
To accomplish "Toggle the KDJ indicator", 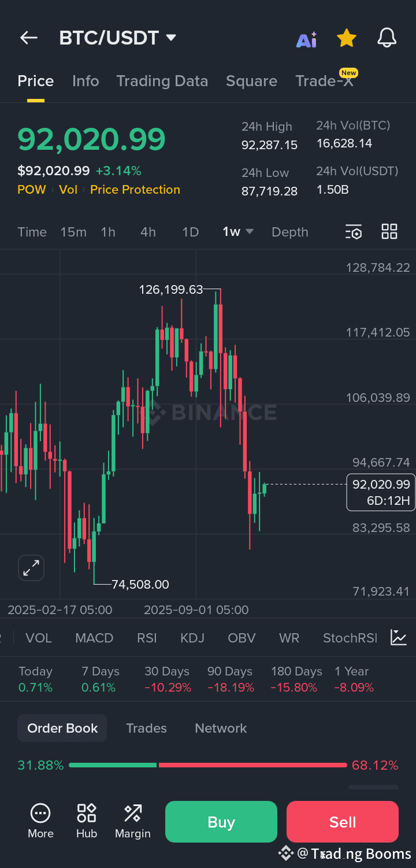I will [192, 638].
